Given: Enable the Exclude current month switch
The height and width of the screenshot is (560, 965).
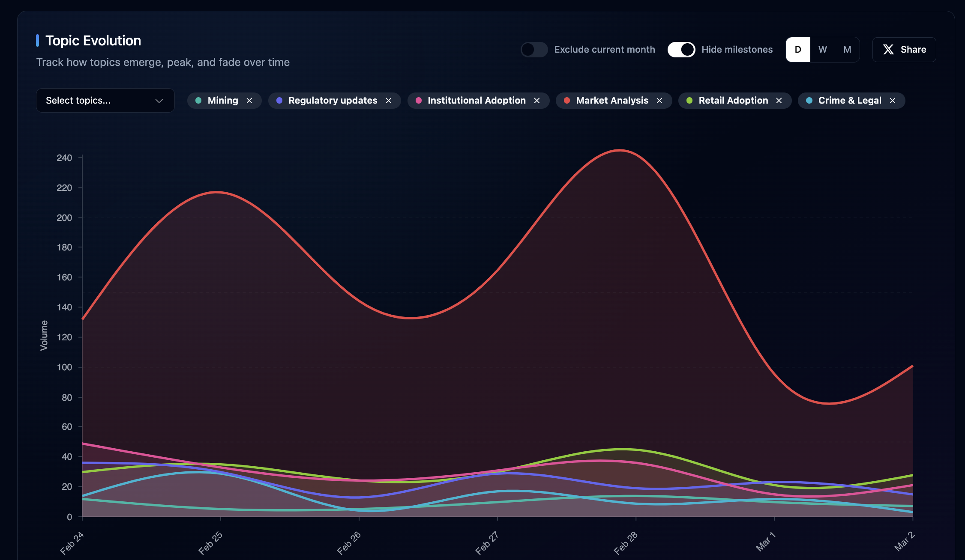Looking at the screenshot, I should [x=534, y=50].
